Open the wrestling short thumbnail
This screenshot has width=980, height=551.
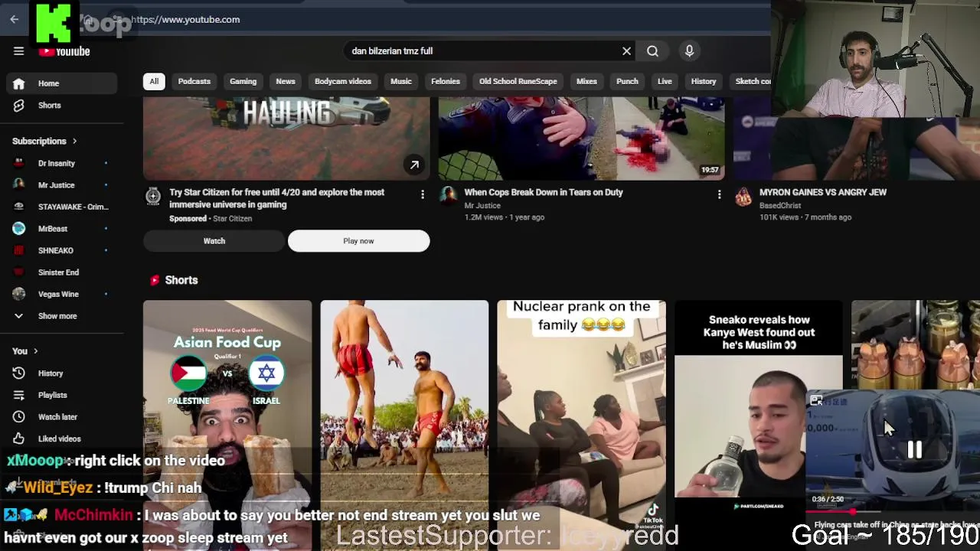click(x=404, y=425)
